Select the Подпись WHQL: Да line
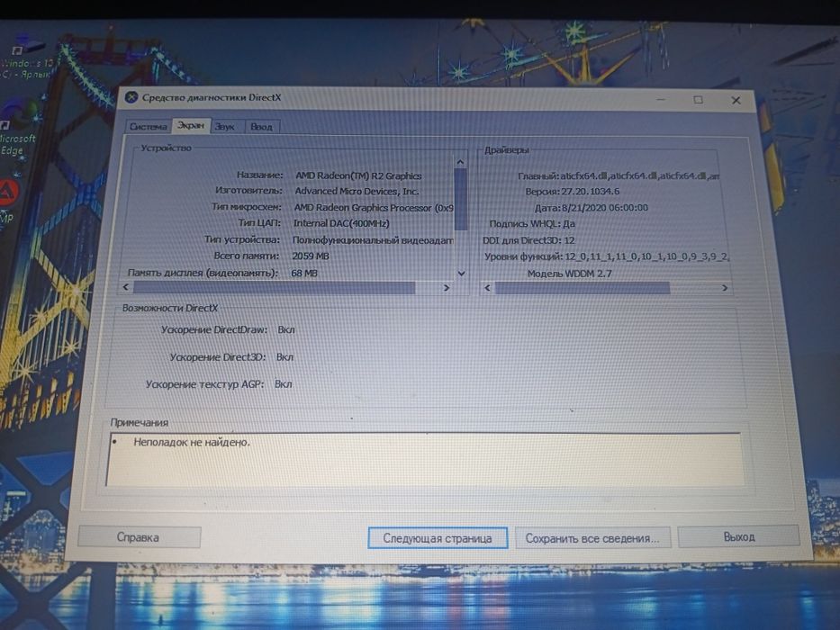The width and height of the screenshot is (840, 630). 532,223
